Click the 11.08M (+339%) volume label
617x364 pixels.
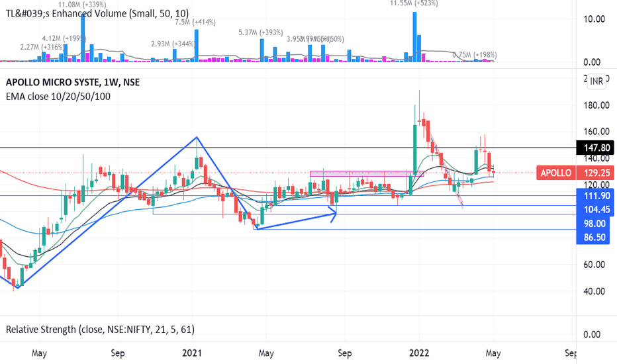click(x=82, y=5)
